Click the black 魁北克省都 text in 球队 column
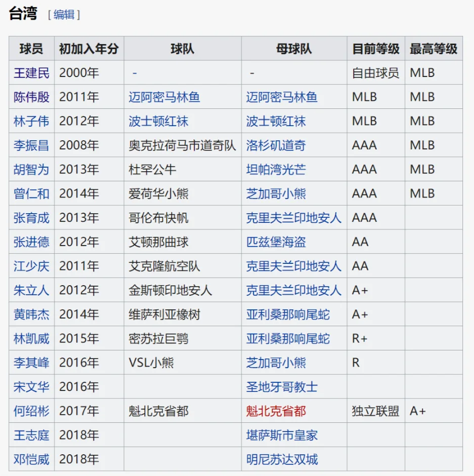474x476 pixels. click(x=158, y=411)
